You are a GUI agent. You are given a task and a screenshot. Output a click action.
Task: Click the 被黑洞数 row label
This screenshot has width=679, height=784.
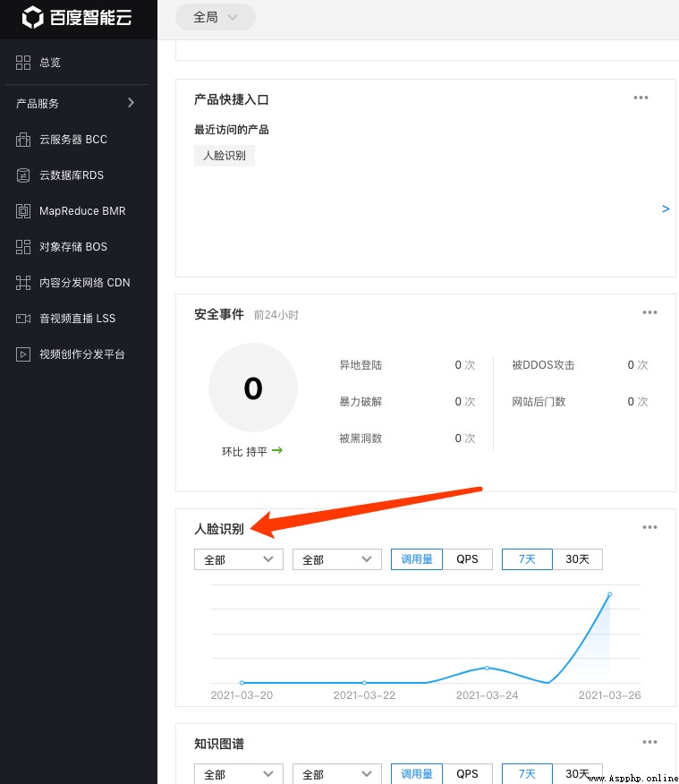tap(361, 439)
